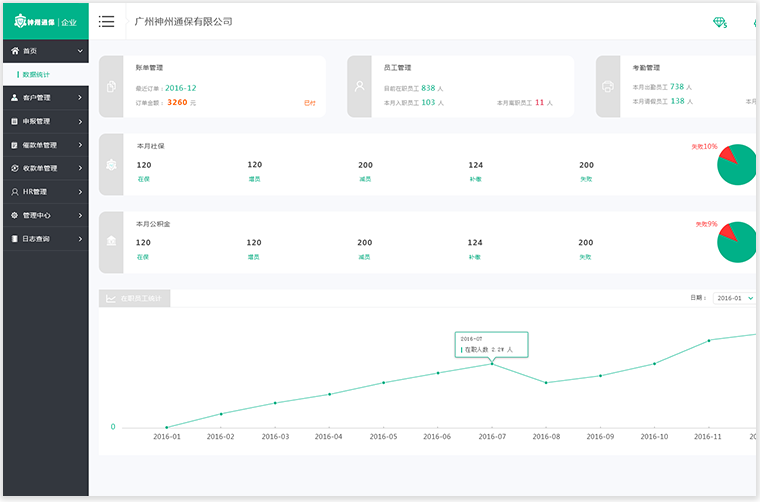
Task: Click the 2016-07 data point on chart
Action: [492, 363]
